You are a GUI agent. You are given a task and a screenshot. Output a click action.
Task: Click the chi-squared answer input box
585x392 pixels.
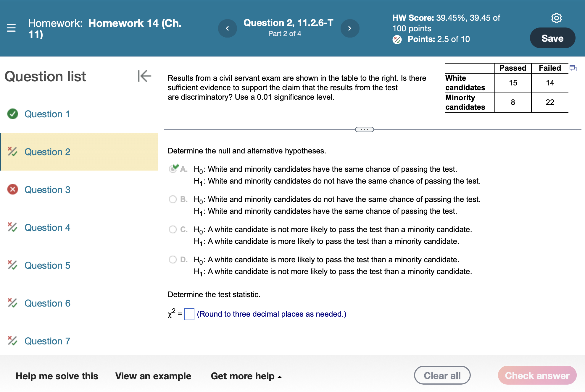click(x=189, y=314)
